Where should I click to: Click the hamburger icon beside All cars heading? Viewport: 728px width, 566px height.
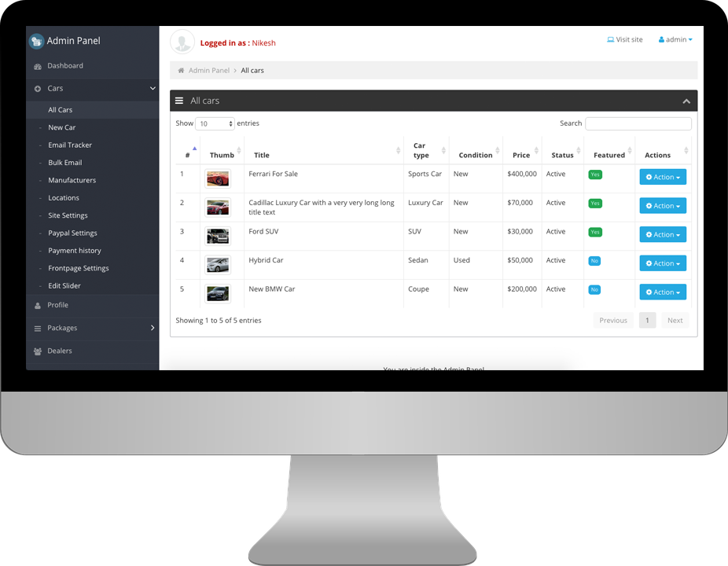coord(179,101)
